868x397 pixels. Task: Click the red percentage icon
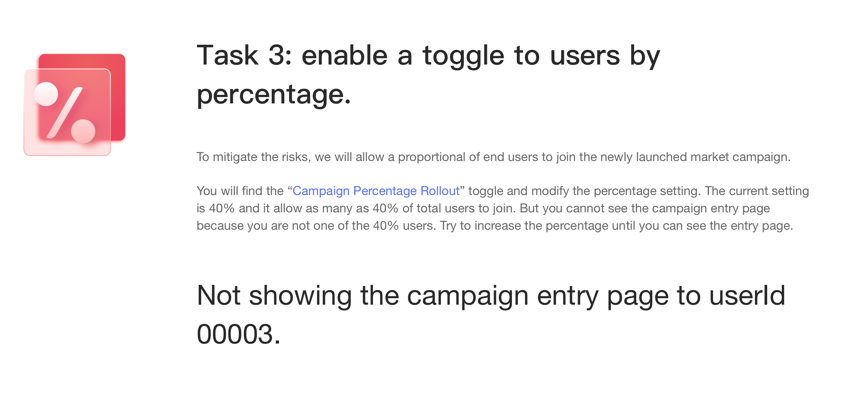coord(75,104)
